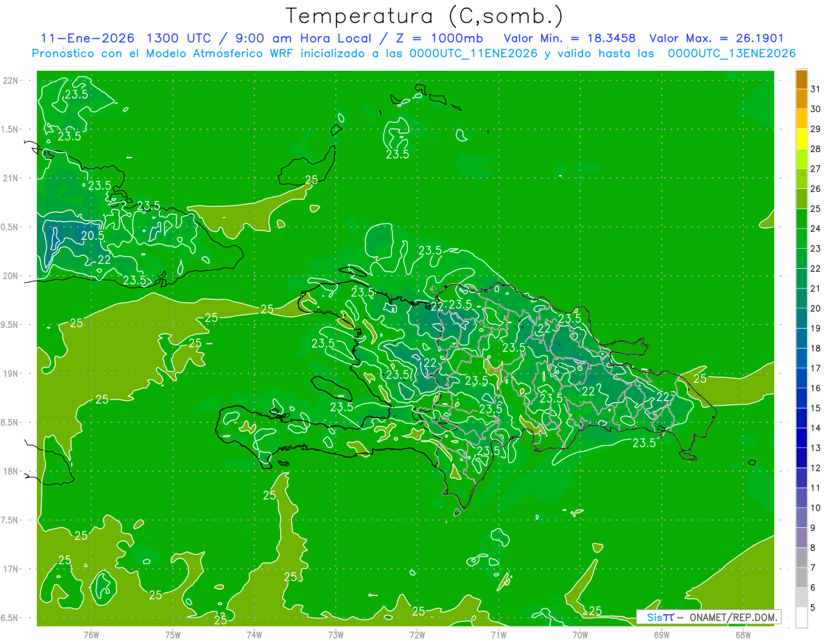
Task: Click the title "Temperatura (C,somb.)"
Action: [425, 16]
